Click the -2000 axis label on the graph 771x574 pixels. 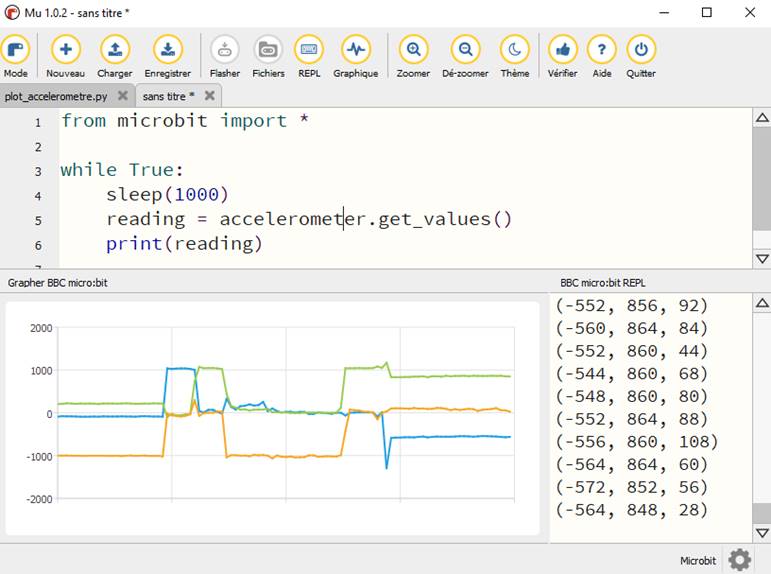(39, 499)
